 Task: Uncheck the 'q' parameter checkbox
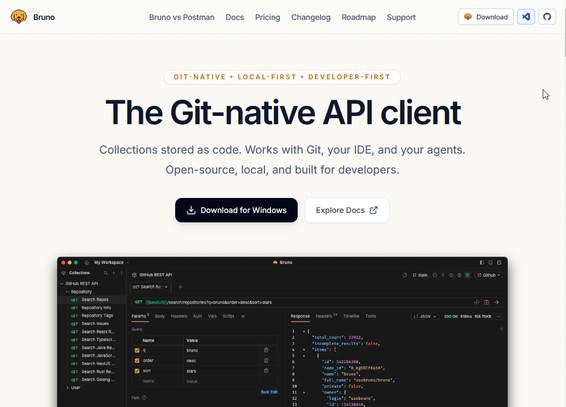(137, 350)
